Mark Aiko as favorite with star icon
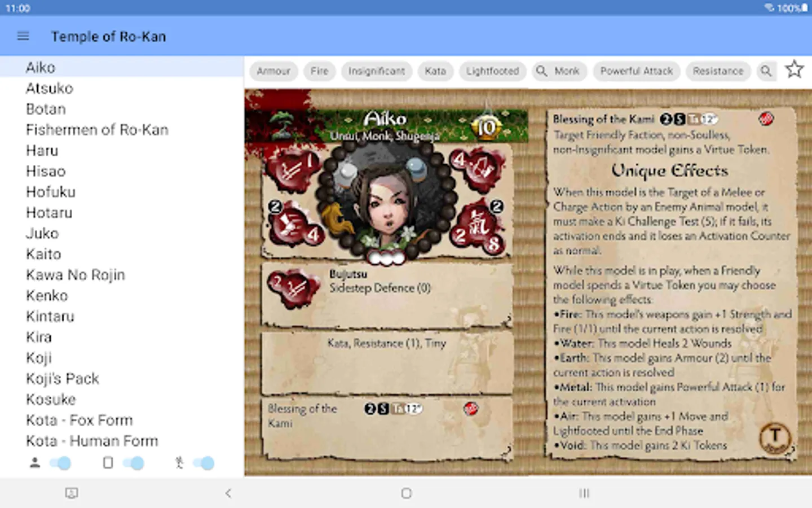Image resolution: width=812 pixels, height=508 pixels. pos(794,69)
